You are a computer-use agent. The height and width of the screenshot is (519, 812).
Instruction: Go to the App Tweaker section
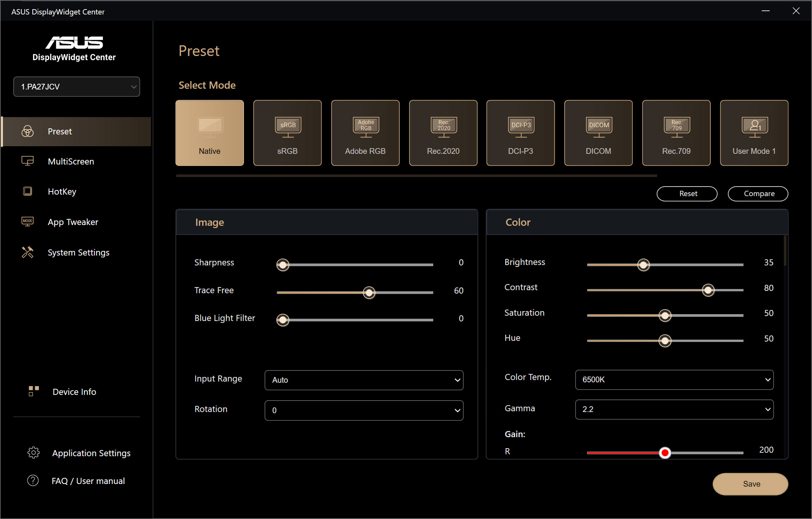click(73, 222)
